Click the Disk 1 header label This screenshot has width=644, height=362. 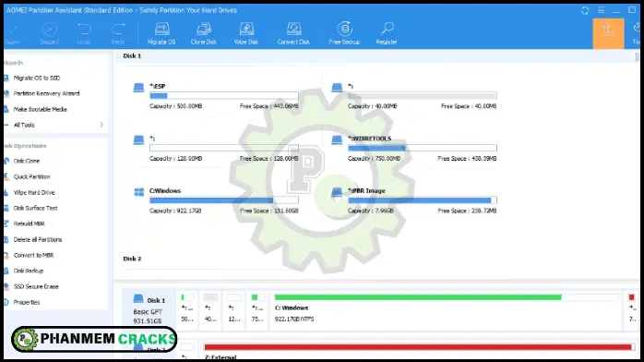pyautogui.click(x=132, y=56)
